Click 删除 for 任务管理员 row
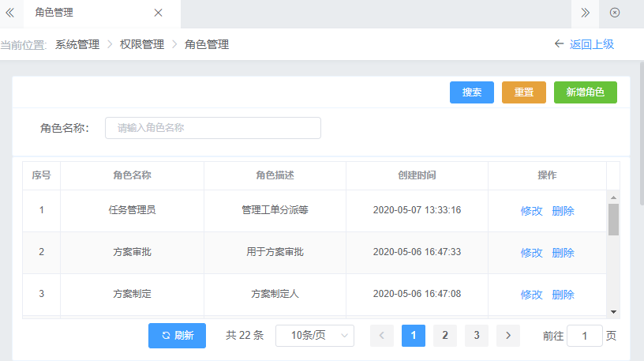 (x=563, y=211)
